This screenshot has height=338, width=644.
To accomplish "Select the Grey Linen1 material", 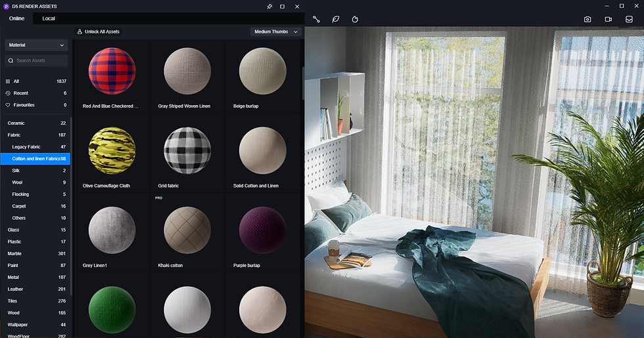I will (112, 230).
